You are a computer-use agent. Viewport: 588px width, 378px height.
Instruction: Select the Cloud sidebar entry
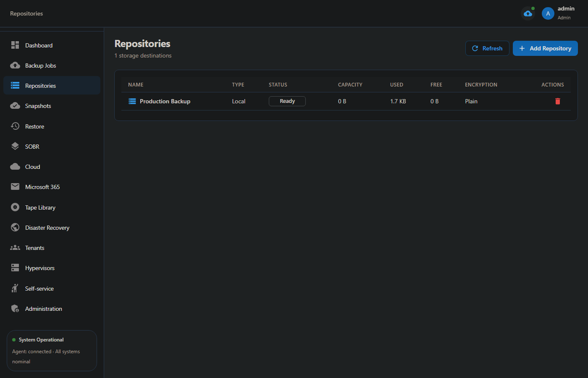point(52,166)
